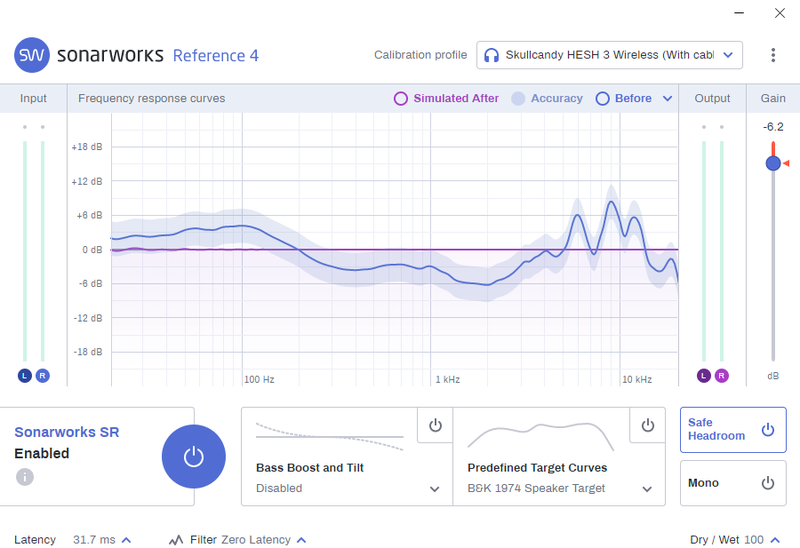Open the three-dot options menu
The image size is (800, 548).
773,55
